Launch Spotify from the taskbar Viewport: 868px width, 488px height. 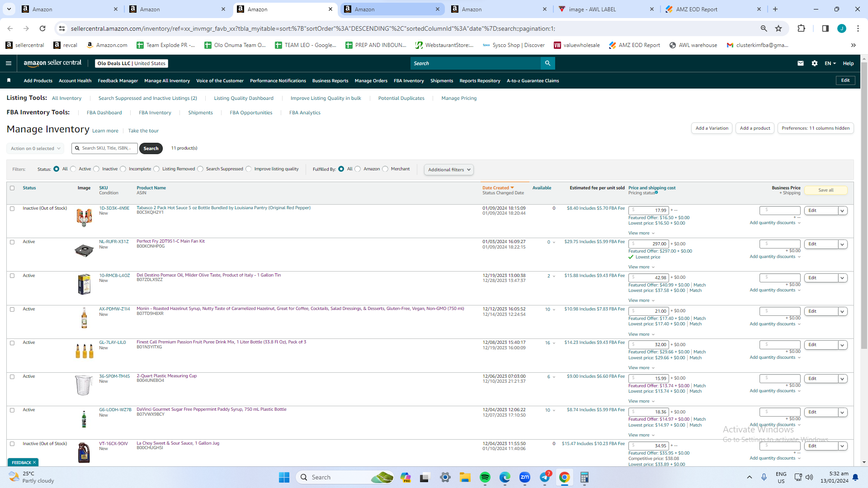[485, 477]
